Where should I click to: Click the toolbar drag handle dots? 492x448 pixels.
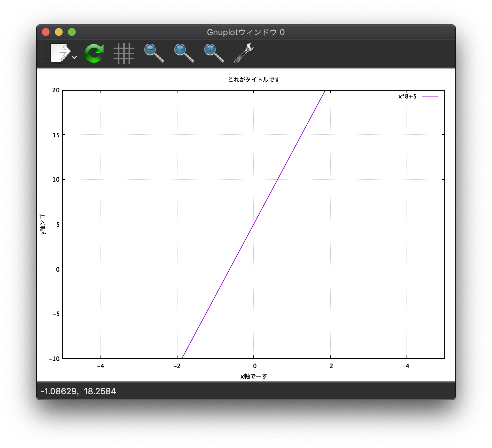click(42, 53)
